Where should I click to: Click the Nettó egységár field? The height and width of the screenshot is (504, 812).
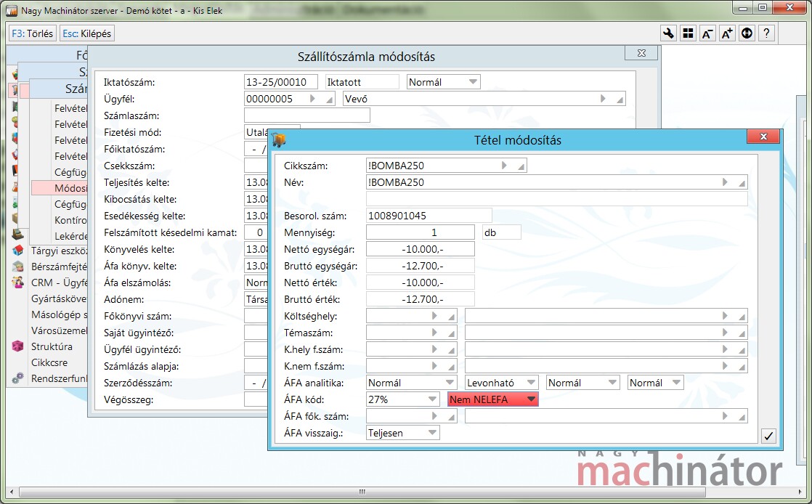[x=421, y=249]
